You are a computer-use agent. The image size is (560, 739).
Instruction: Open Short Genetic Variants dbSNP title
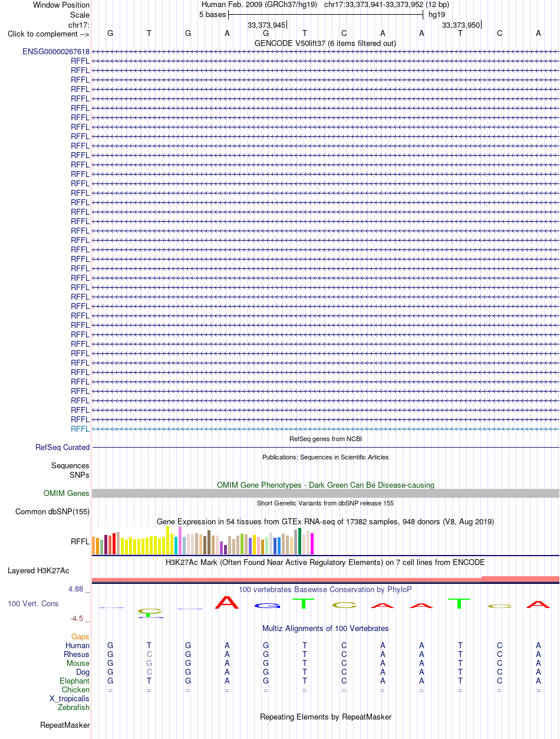(x=325, y=503)
